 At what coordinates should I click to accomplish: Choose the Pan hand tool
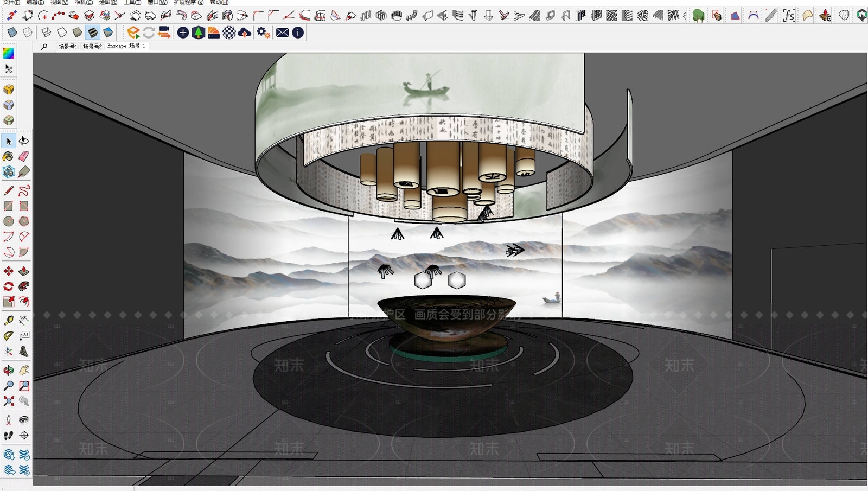(x=24, y=371)
